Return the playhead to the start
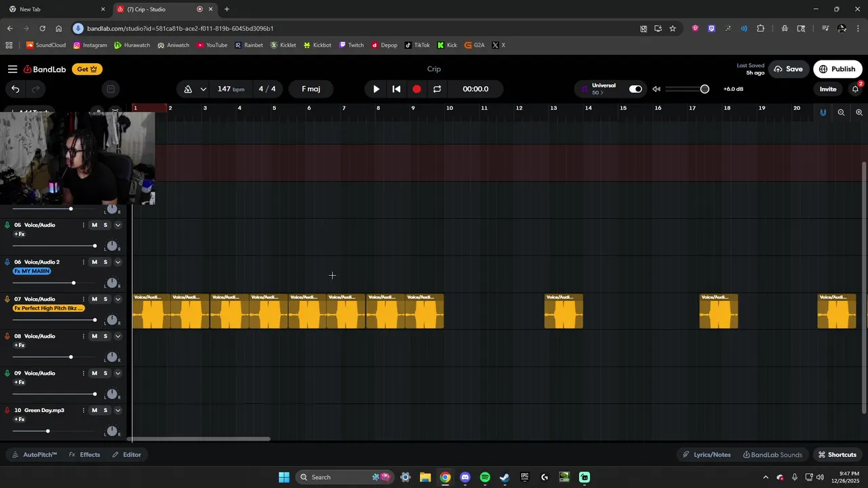 [x=397, y=89]
